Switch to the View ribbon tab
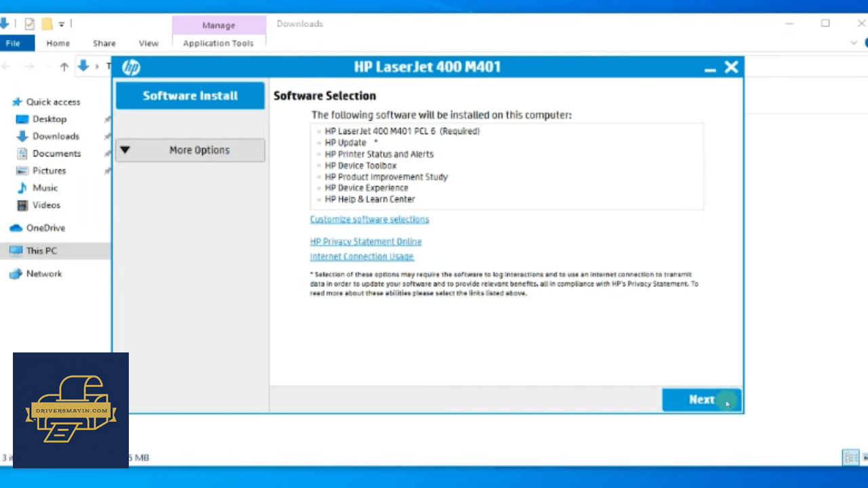 (149, 43)
